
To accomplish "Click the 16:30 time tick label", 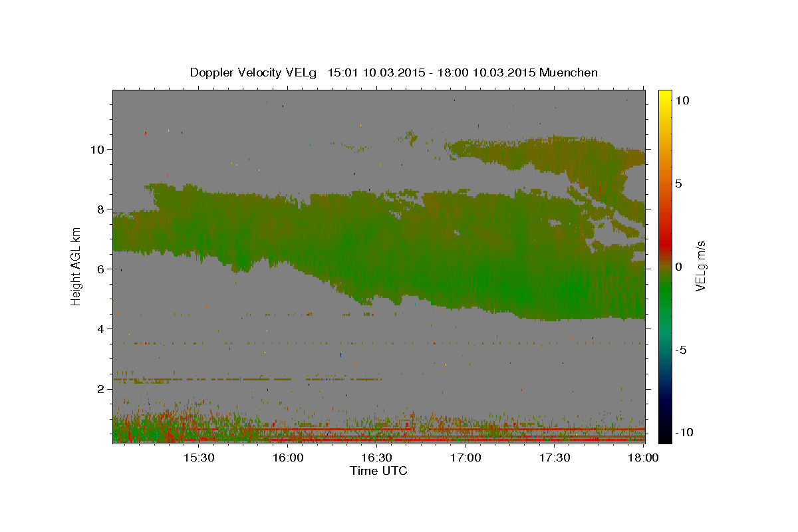I will coord(376,458).
